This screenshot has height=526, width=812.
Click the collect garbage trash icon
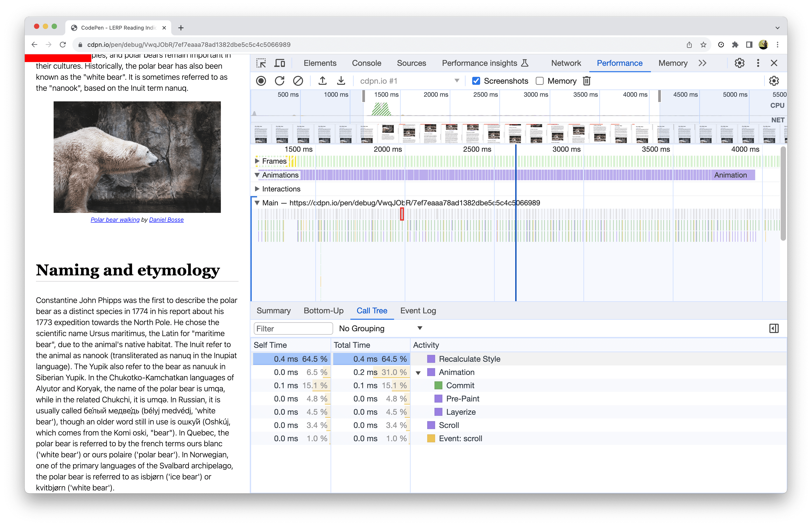tap(586, 81)
